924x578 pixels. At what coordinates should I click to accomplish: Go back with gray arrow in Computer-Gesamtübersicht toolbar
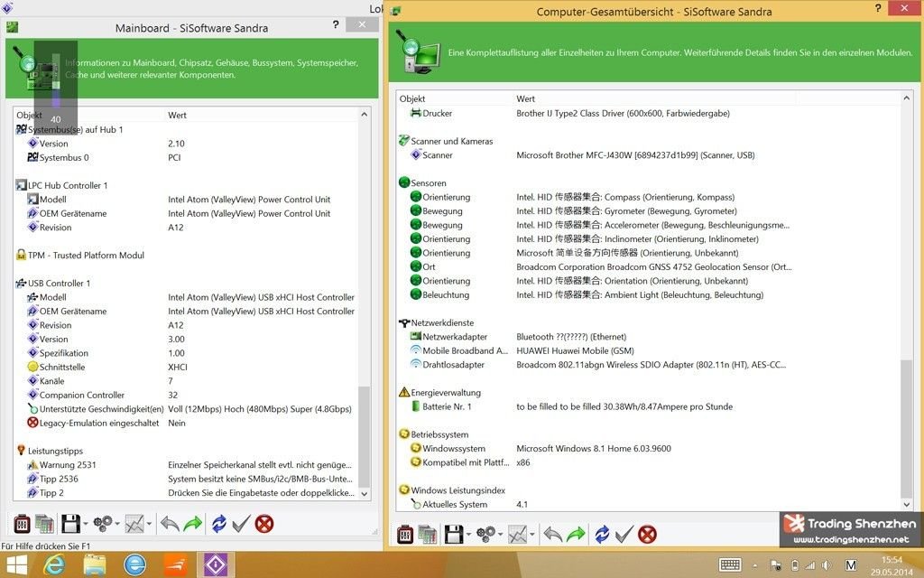click(x=553, y=535)
